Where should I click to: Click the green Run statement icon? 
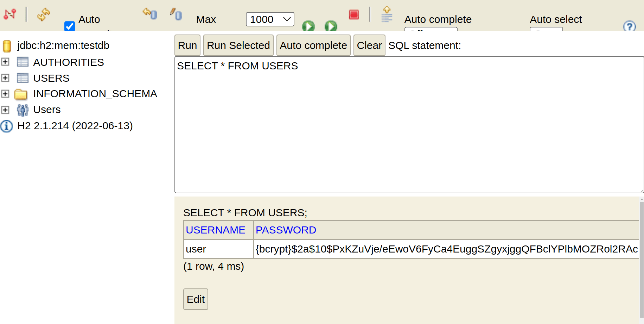(308, 26)
